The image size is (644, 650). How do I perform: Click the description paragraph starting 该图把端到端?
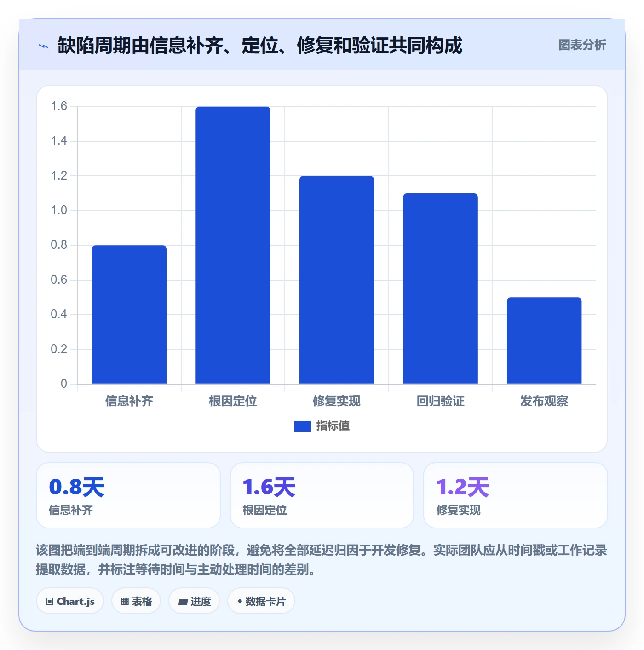(322, 560)
